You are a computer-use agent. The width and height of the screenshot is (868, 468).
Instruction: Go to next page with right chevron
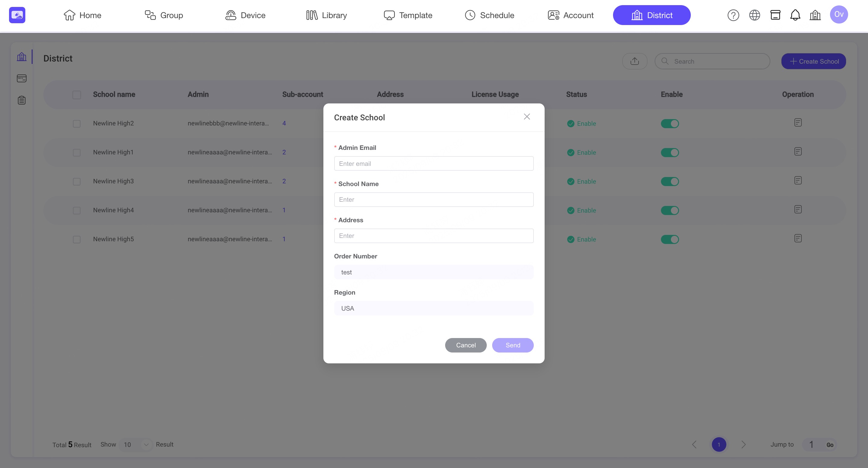pos(743,444)
